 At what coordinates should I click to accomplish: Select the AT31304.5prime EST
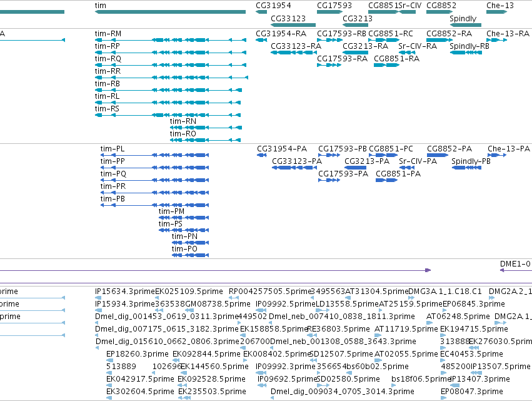click(x=347, y=298)
